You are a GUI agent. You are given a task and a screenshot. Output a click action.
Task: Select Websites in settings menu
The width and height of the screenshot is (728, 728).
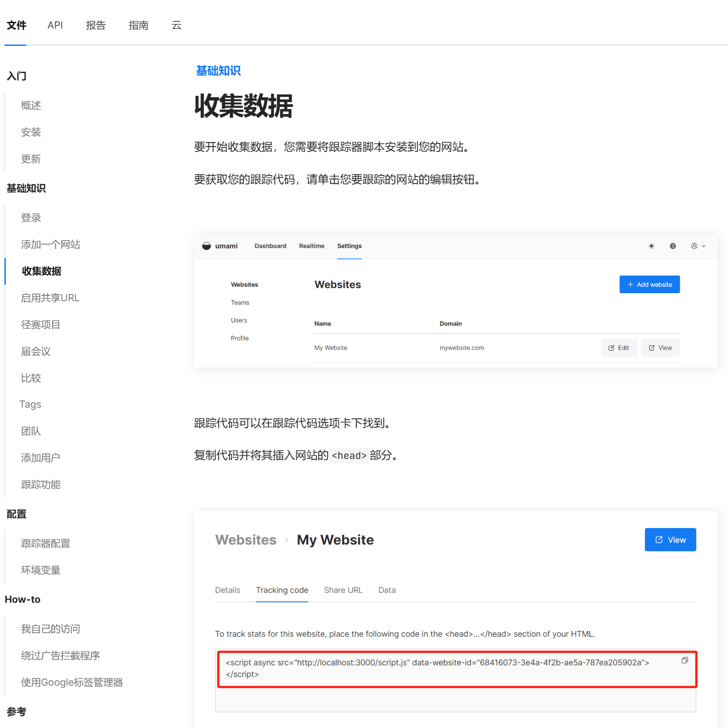pos(245,285)
